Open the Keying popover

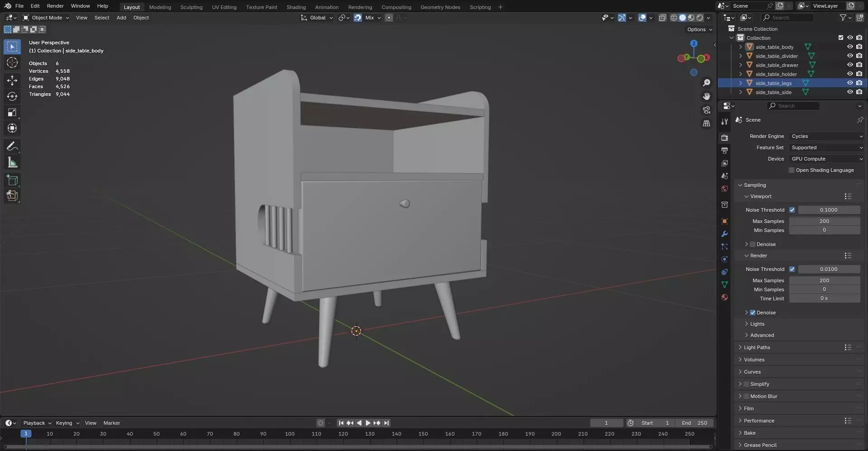(67, 423)
